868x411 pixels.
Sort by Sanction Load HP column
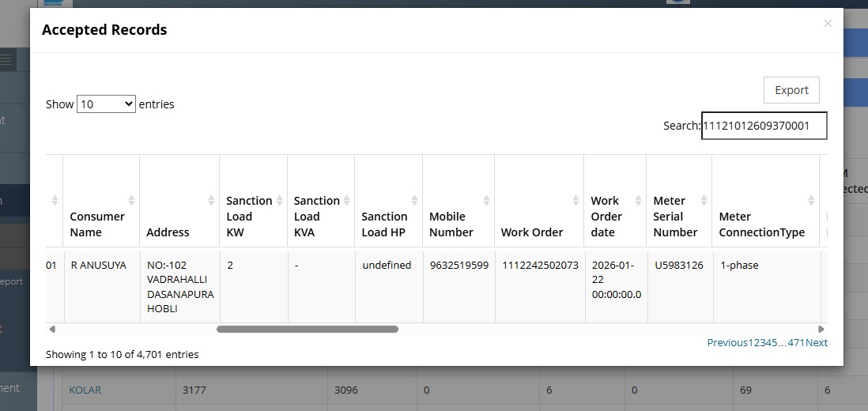389,200
